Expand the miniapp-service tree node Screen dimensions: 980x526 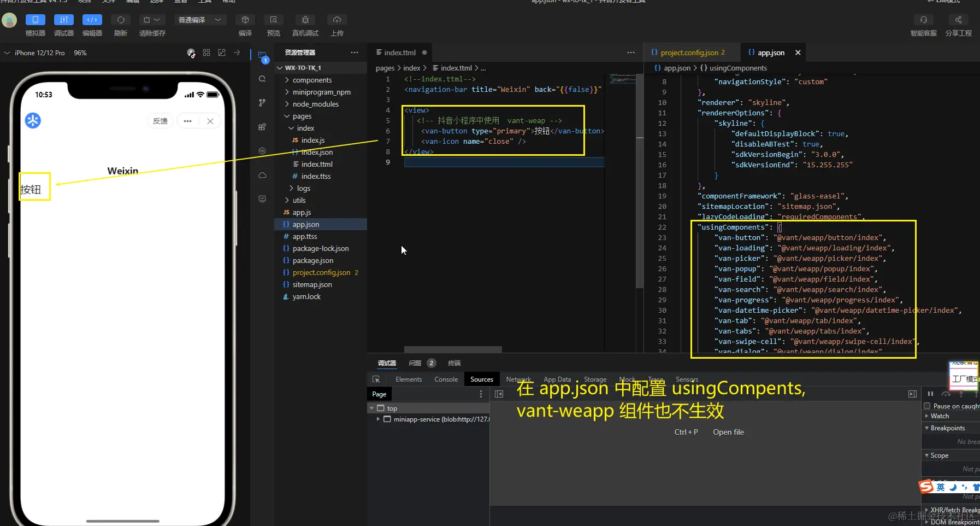click(x=378, y=419)
